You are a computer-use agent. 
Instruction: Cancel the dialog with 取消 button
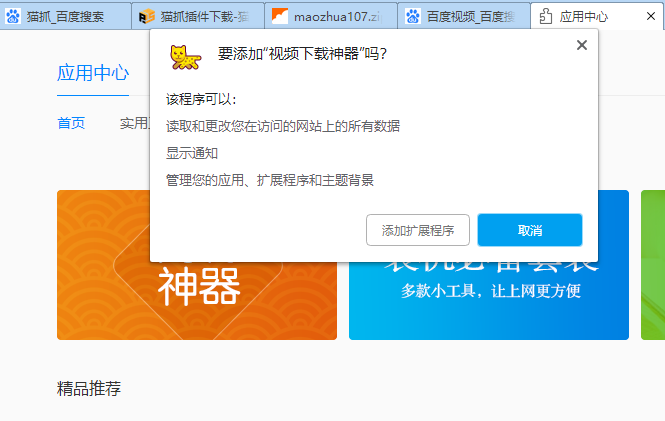[530, 230]
